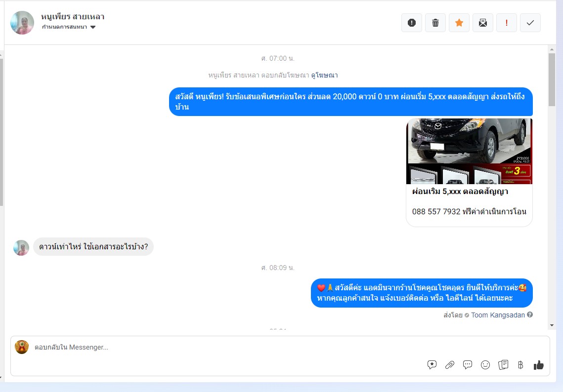Click the red exclamation priority icon
This screenshot has height=392, width=563.
point(506,23)
